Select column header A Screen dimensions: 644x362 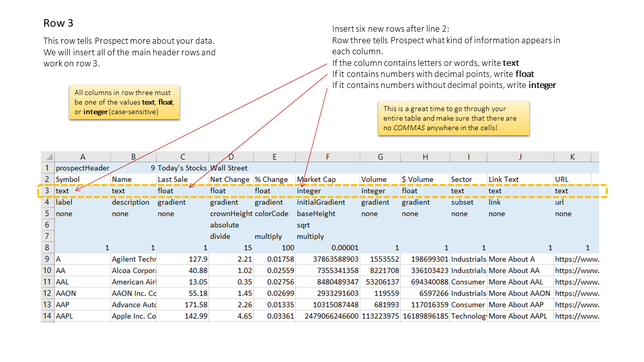[x=83, y=157]
